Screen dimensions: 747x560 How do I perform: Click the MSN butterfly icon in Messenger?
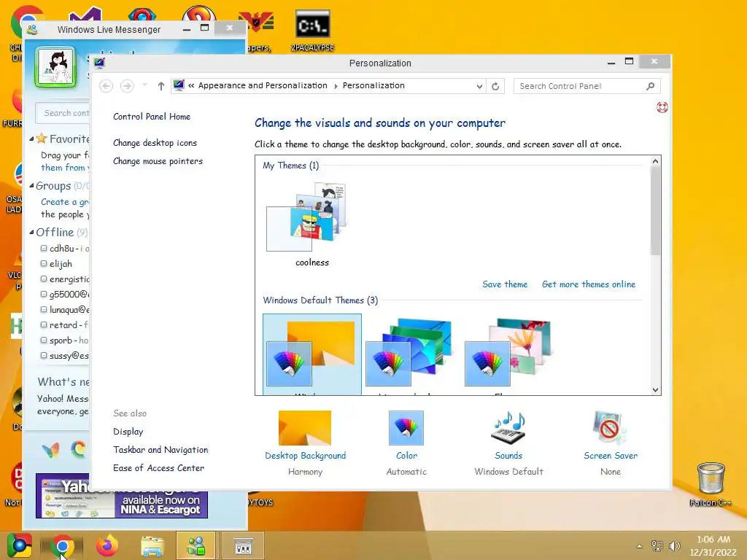coord(50,449)
